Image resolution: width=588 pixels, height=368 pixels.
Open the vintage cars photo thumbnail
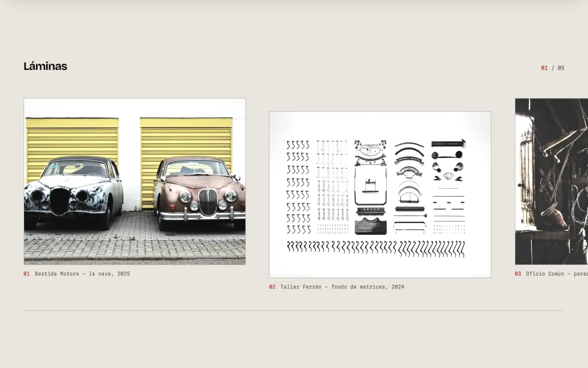click(x=135, y=182)
